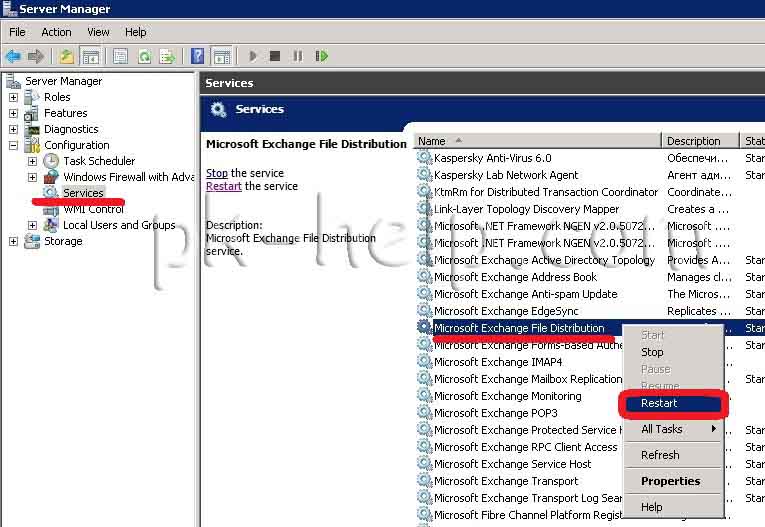Click the Back arrow toolbar icon
The width and height of the screenshot is (765, 527).
coord(13,57)
